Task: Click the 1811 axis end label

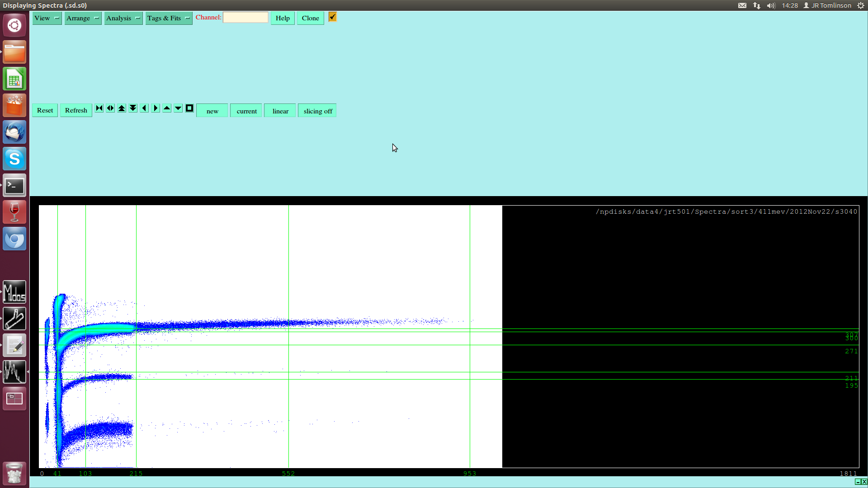Action: pyautogui.click(x=849, y=474)
